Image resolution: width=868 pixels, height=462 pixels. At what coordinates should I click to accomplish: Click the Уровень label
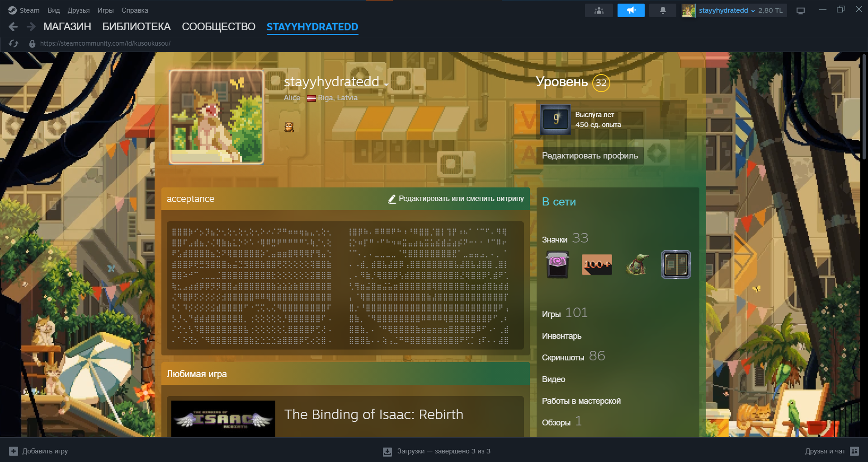(561, 82)
